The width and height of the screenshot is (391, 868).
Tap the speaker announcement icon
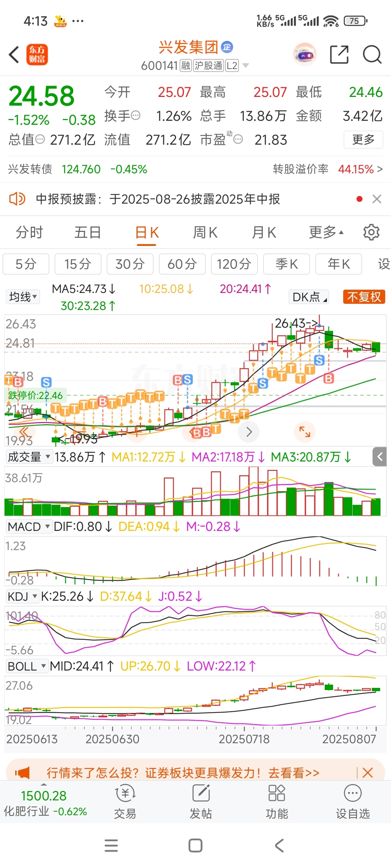(x=17, y=199)
